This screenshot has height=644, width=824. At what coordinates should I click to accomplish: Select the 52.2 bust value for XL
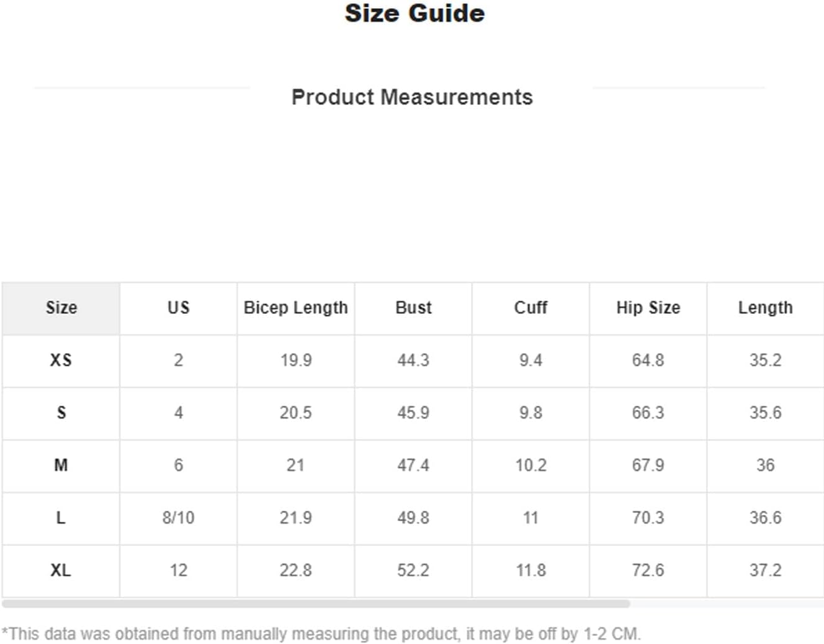click(413, 571)
